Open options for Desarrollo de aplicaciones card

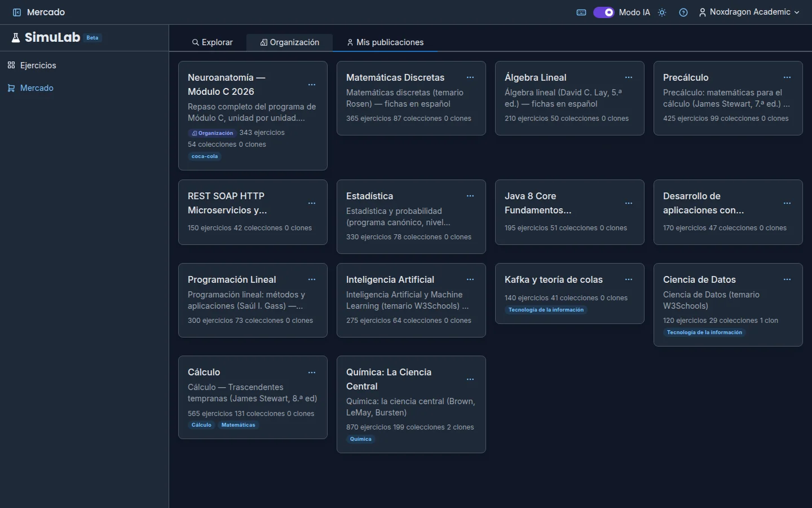tap(787, 203)
